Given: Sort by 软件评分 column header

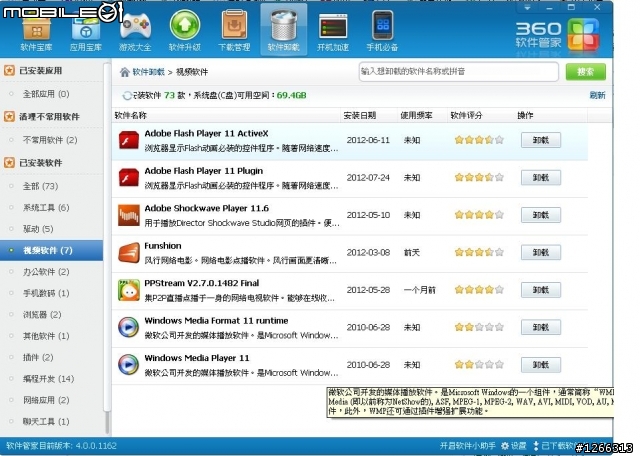Looking at the screenshot, I should coord(480,116).
